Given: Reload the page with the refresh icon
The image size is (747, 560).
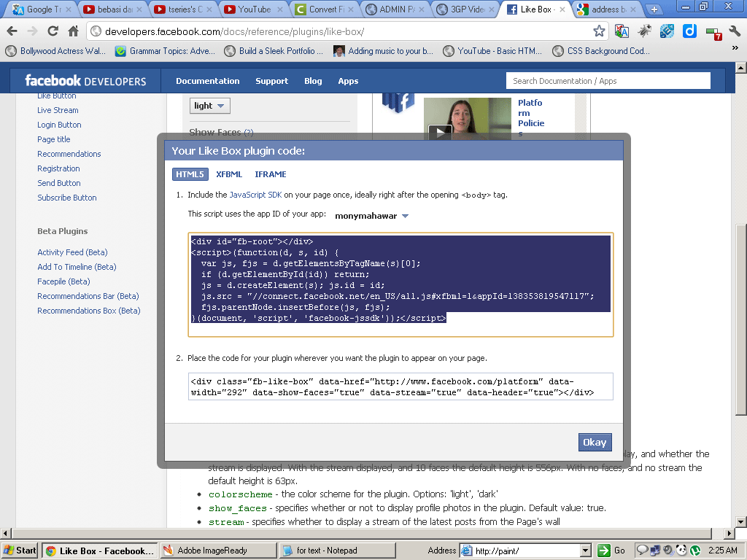Looking at the screenshot, I should point(53,31).
